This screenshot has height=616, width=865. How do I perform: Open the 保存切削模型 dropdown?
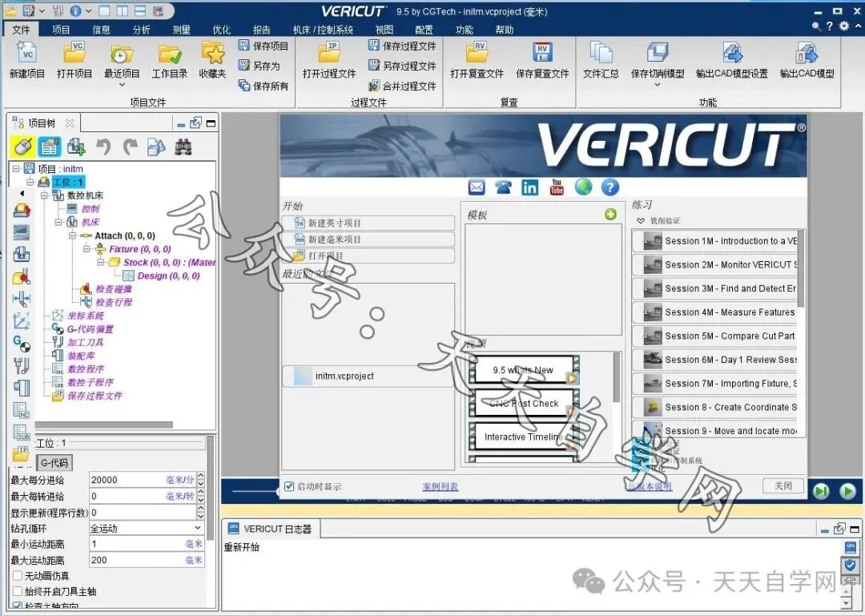tap(657, 85)
